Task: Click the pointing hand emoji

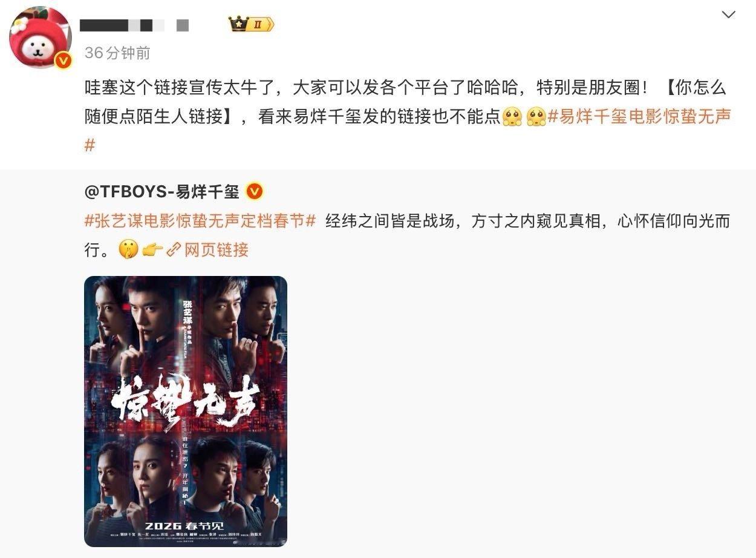Action: [x=152, y=249]
